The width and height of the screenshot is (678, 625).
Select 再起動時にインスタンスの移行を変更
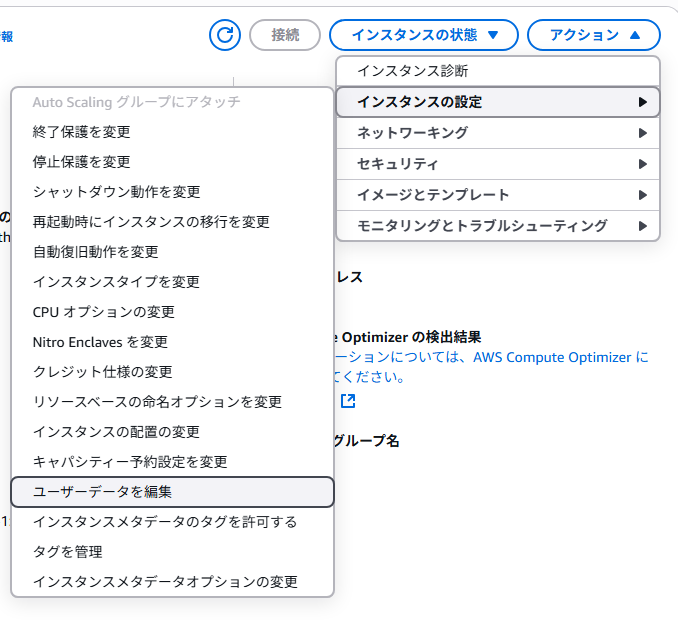tap(173, 221)
